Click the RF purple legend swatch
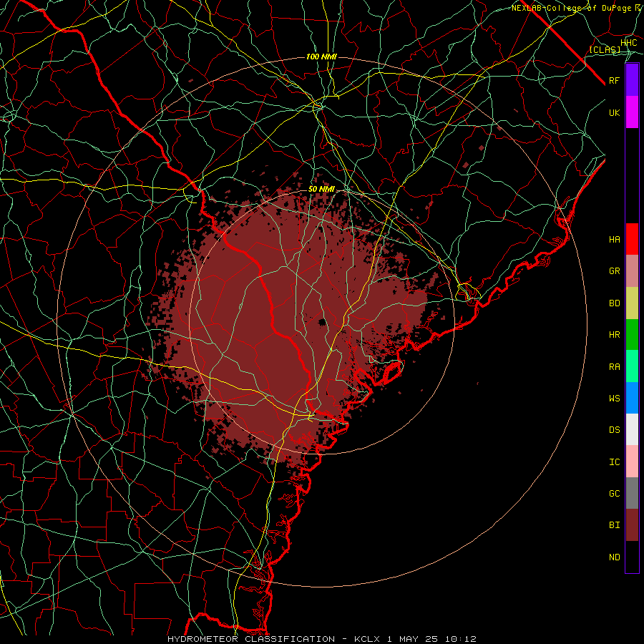This screenshot has width=644, height=644. [632, 80]
